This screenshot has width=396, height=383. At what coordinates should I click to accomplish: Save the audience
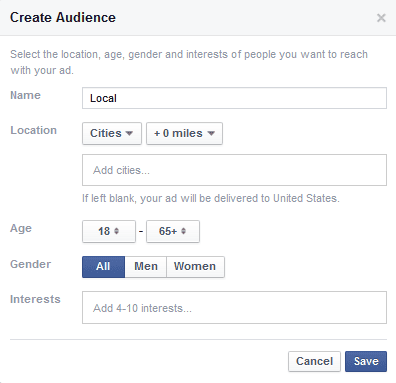coord(366,361)
